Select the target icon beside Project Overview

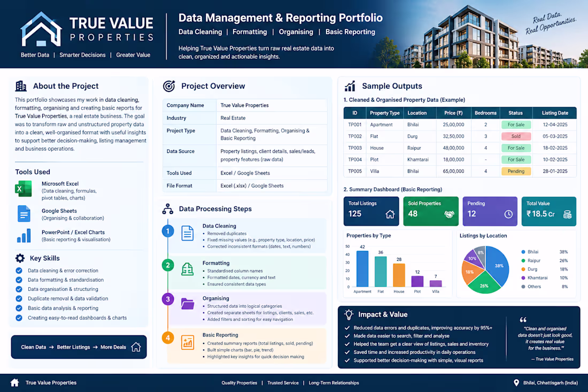pos(169,86)
